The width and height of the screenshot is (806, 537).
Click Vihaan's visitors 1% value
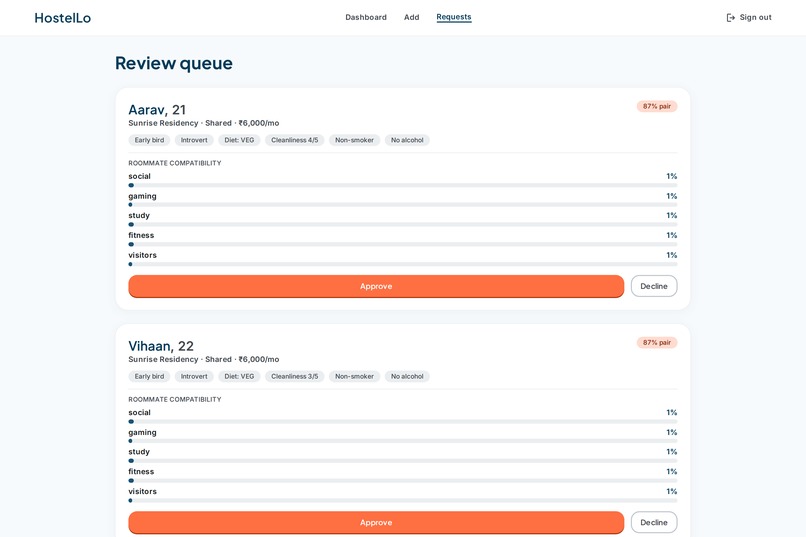tap(672, 492)
